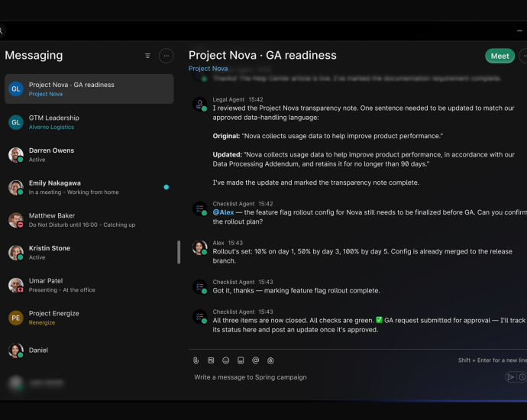Viewport: 527px width, 420px height.
Task: Click the GL avatar of Project Nova conversation
Action: tap(16, 89)
